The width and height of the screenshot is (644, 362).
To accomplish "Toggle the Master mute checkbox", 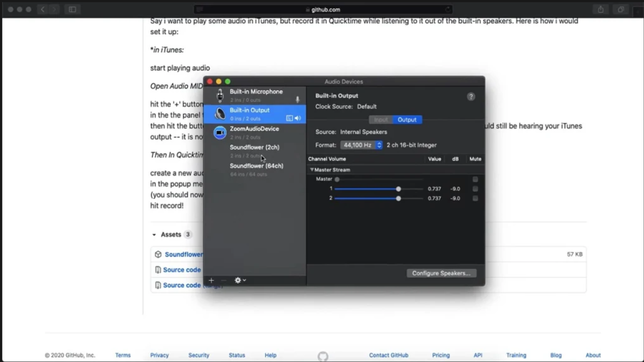I will (x=475, y=179).
